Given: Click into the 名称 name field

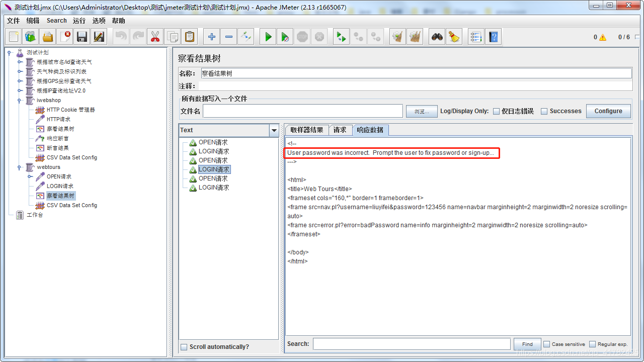Looking at the screenshot, I should 416,73.
